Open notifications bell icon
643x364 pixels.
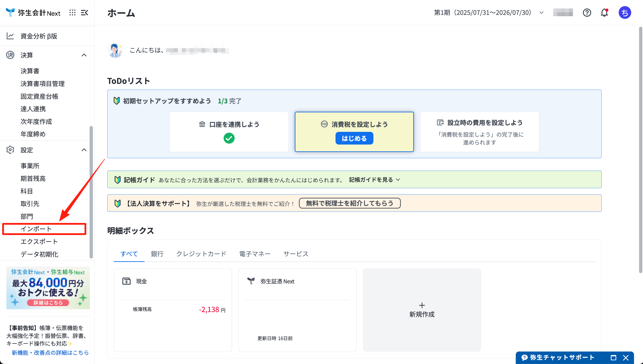(x=604, y=12)
